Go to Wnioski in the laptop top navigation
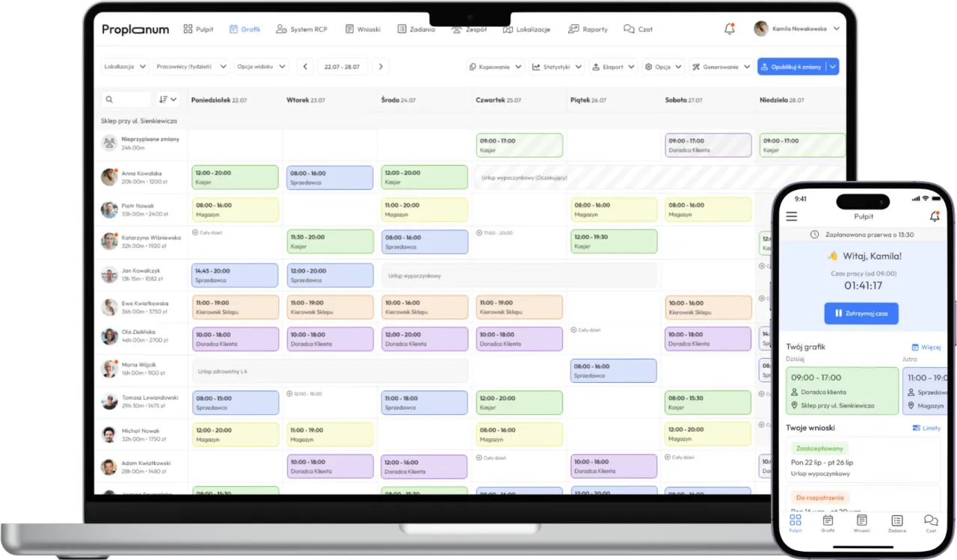 click(x=363, y=29)
